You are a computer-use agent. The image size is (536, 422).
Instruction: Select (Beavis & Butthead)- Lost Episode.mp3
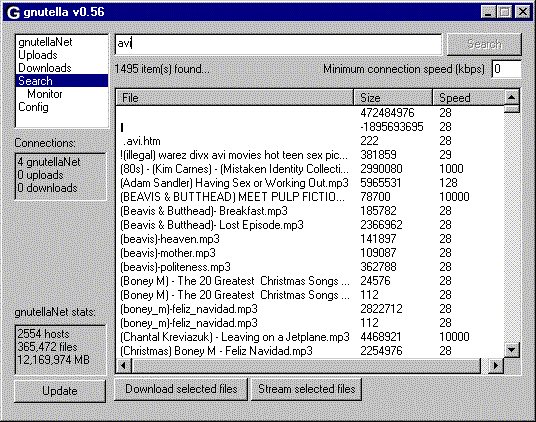(x=310, y=225)
